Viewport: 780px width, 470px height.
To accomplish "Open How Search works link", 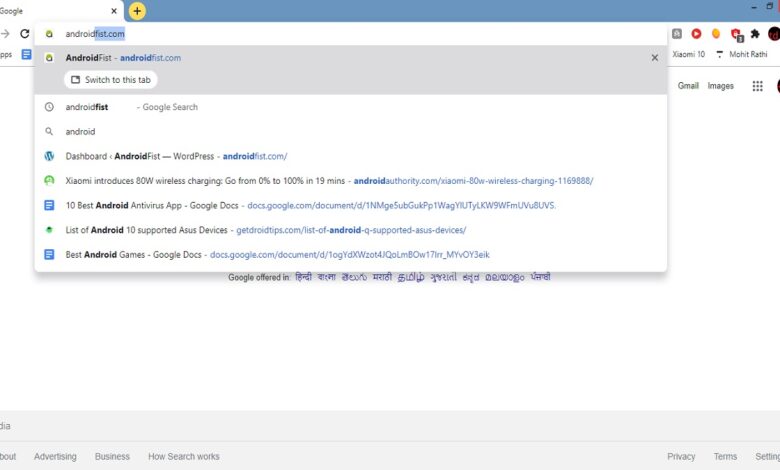I will [x=184, y=456].
